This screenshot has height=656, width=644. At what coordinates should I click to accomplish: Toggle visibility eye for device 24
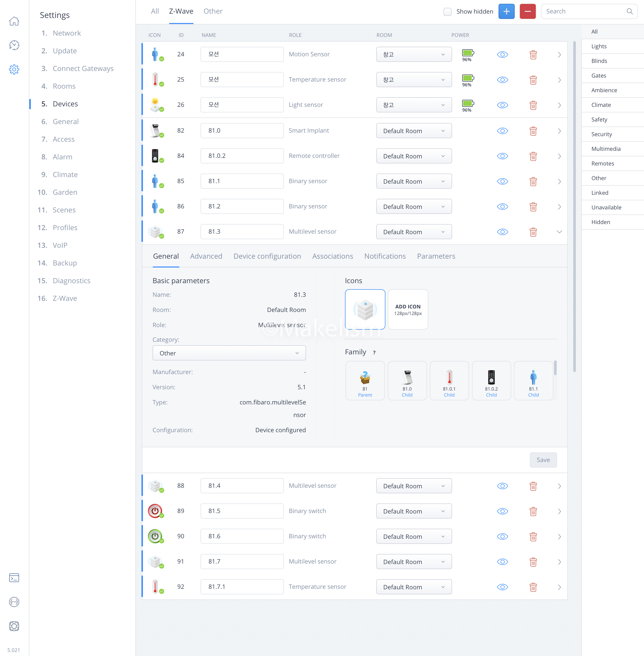coord(502,55)
